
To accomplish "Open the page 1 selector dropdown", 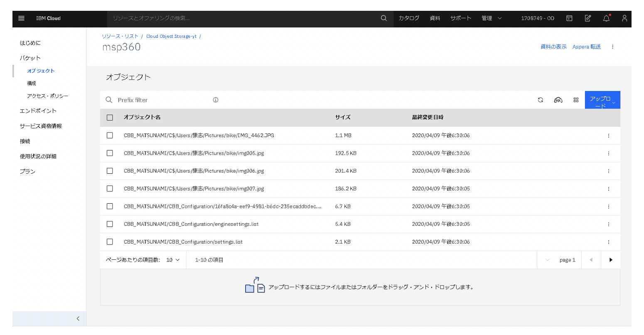I will (559, 260).
